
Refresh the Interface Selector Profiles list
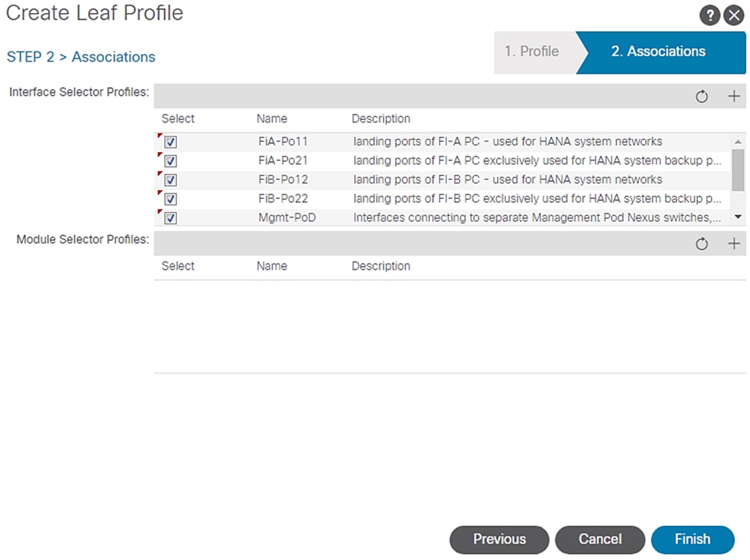pos(702,96)
